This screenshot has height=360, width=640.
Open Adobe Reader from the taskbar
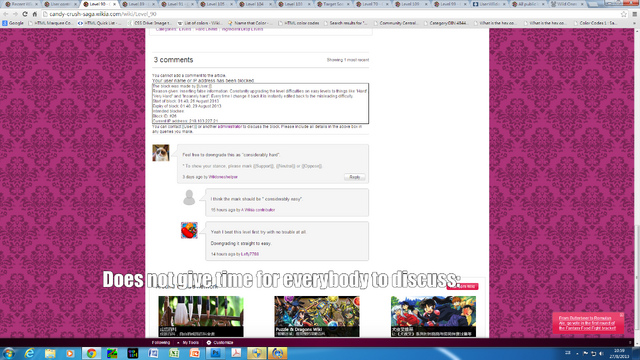(236, 353)
